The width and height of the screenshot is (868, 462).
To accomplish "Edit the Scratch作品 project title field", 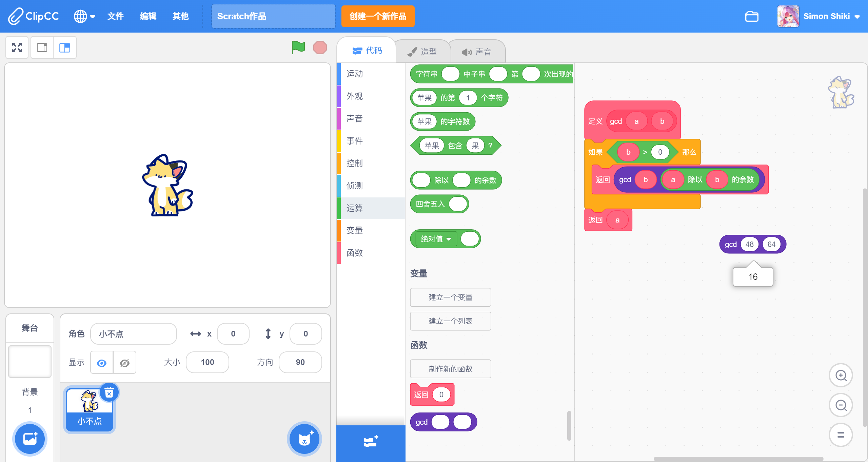I will pos(273,16).
